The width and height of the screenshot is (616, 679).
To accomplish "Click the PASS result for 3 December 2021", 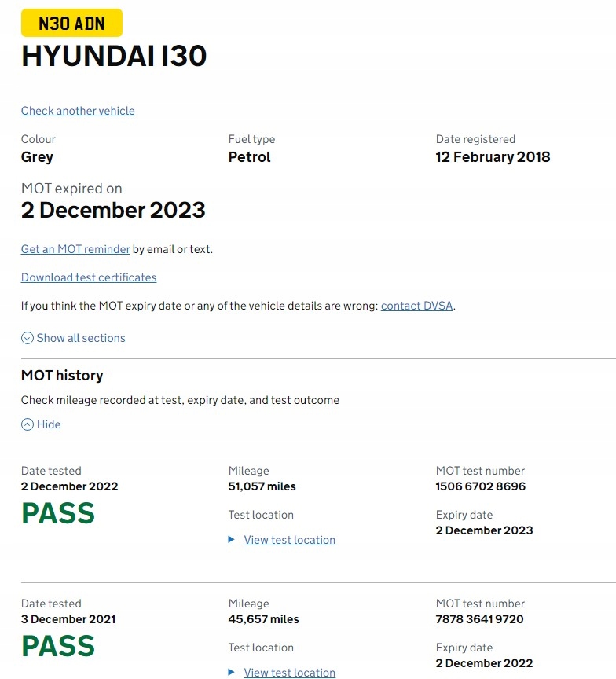I will (58, 647).
